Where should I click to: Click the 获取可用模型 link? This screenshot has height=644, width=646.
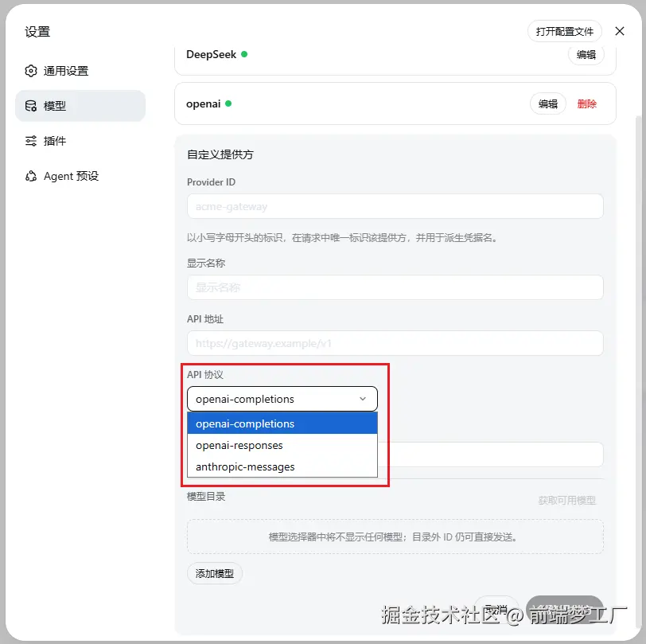click(x=566, y=500)
